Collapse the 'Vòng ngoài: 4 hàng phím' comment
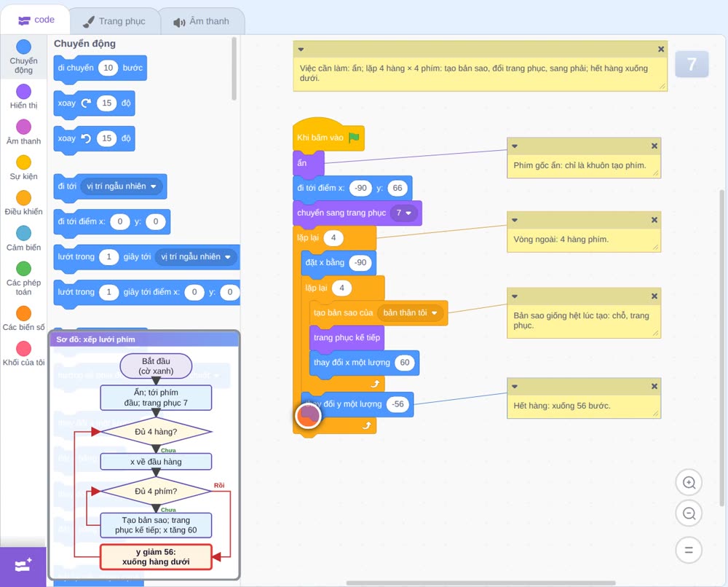728x587 pixels. [x=515, y=220]
